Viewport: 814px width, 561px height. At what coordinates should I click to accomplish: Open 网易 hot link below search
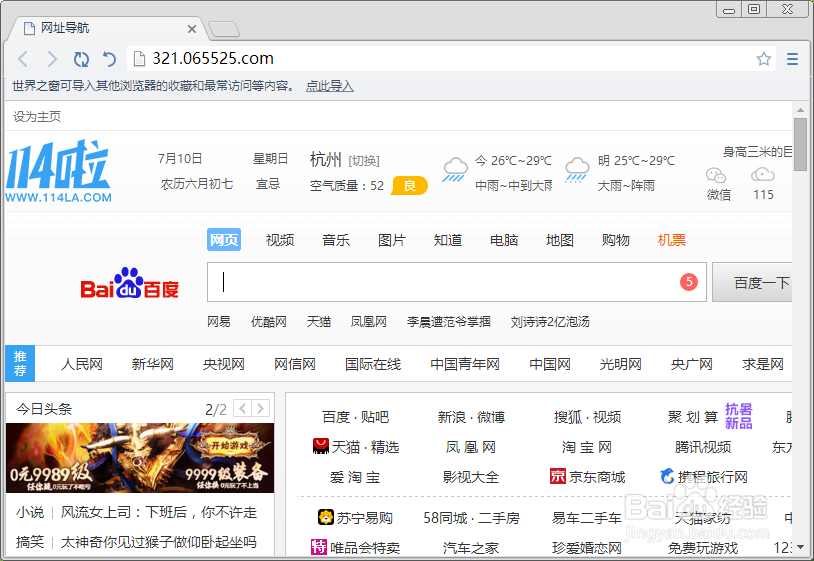(x=219, y=322)
